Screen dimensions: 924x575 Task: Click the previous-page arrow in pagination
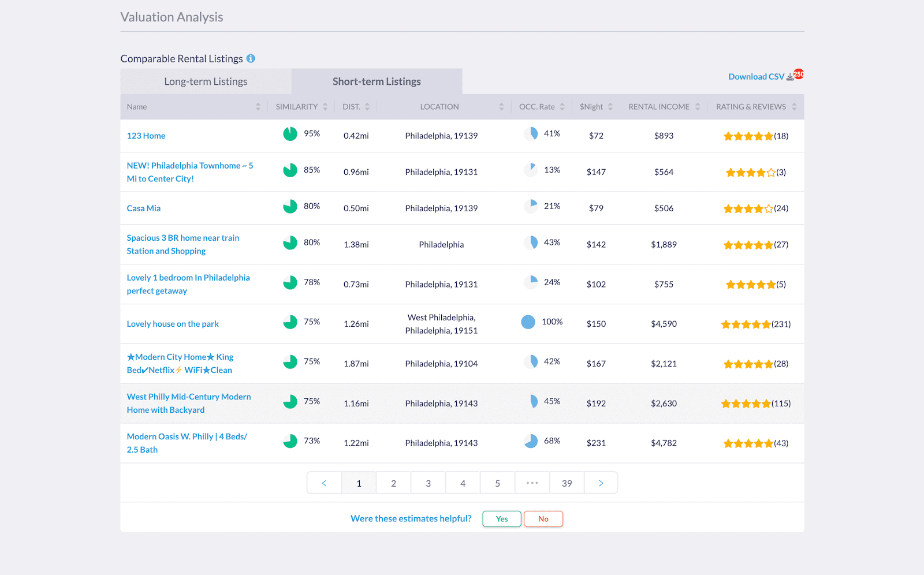pos(324,483)
